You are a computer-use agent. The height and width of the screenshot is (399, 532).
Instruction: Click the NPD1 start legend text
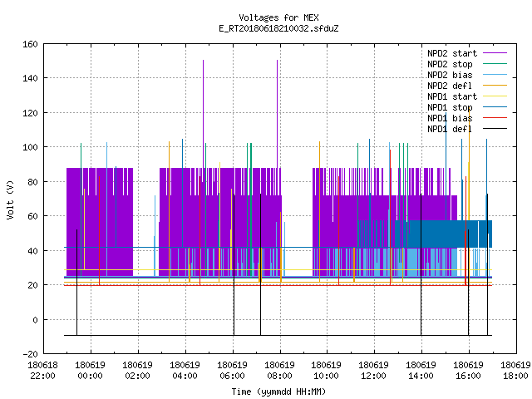pyautogui.click(x=452, y=96)
